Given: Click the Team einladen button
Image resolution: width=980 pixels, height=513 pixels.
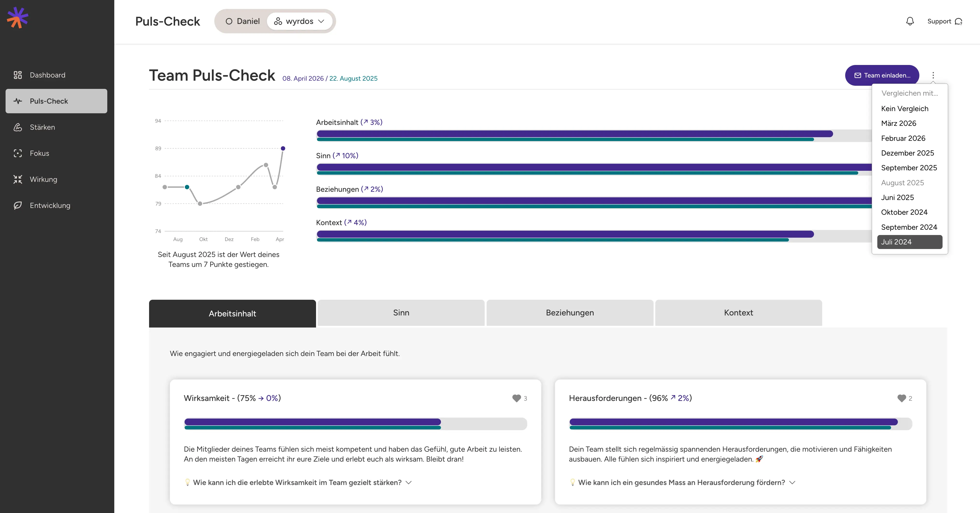Looking at the screenshot, I should coord(882,75).
